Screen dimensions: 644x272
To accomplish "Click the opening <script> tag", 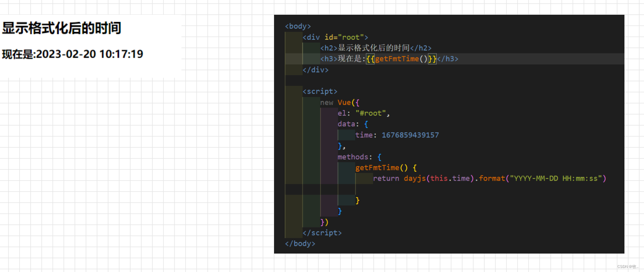I will click(320, 91).
